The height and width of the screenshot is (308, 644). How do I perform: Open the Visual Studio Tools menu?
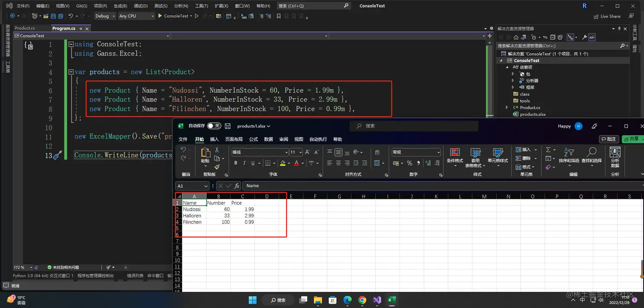coord(201,6)
